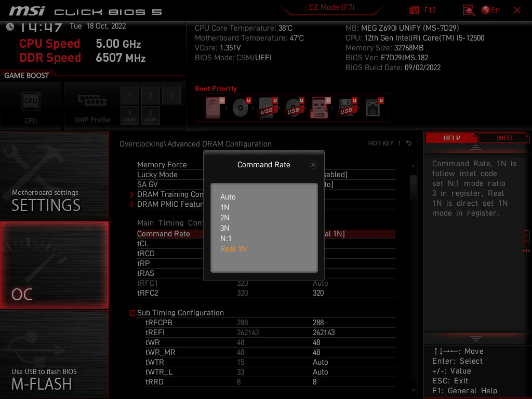The height and width of the screenshot is (399, 532).
Task: Click the back arrow next to HOT KEY
Action: point(408,143)
